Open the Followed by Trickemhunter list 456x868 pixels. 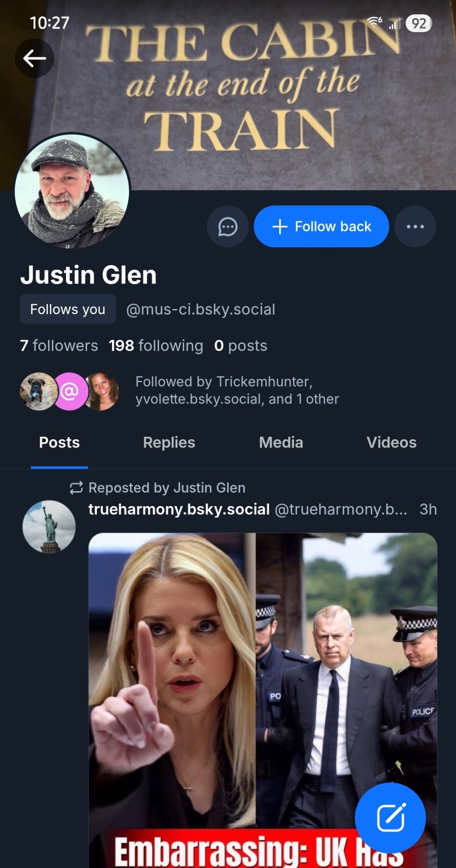click(x=237, y=390)
